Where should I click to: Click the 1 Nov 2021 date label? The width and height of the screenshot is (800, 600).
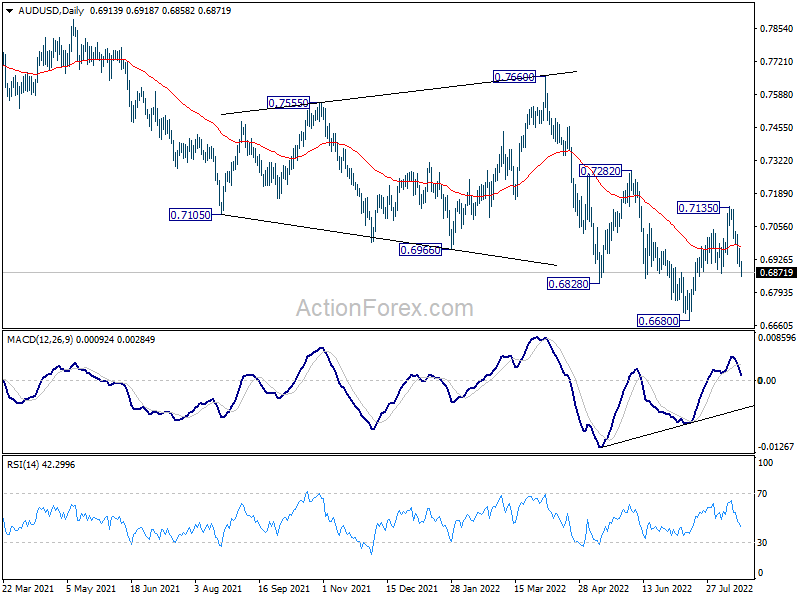[x=346, y=589]
